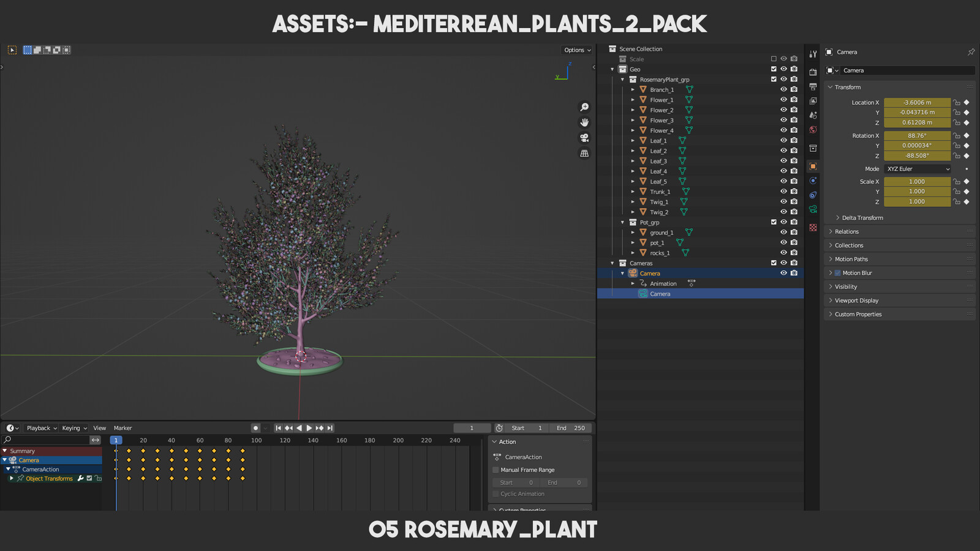Lock Location X with padlock icon
This screenshot has height=551, width=980.
pos(957,102)
